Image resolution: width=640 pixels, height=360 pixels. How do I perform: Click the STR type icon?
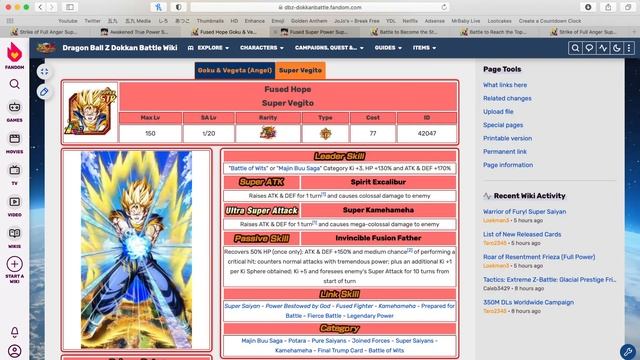pos(325,133)
